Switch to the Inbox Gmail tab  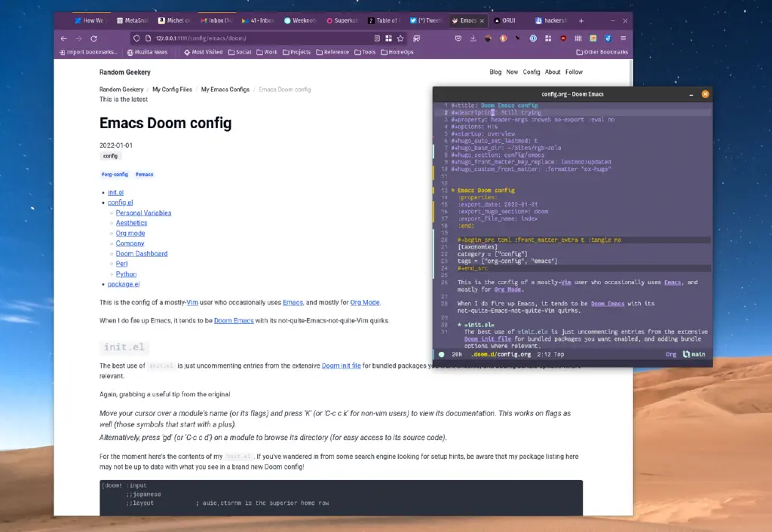tap(216, 20)
